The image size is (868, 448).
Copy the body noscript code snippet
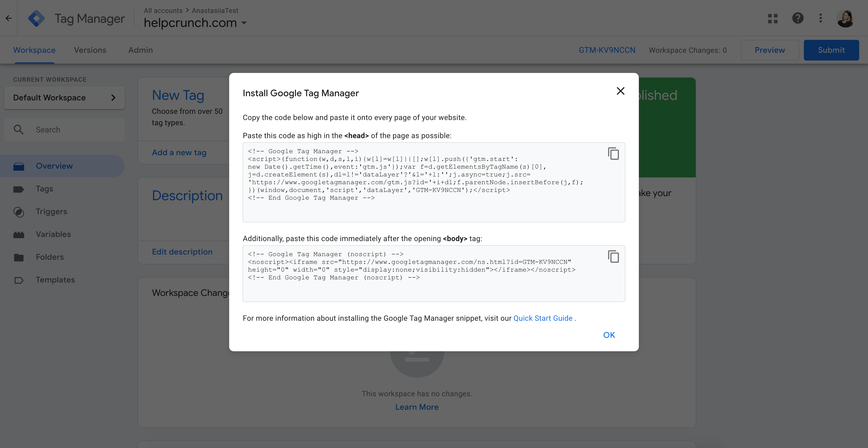tap(613, 257)
